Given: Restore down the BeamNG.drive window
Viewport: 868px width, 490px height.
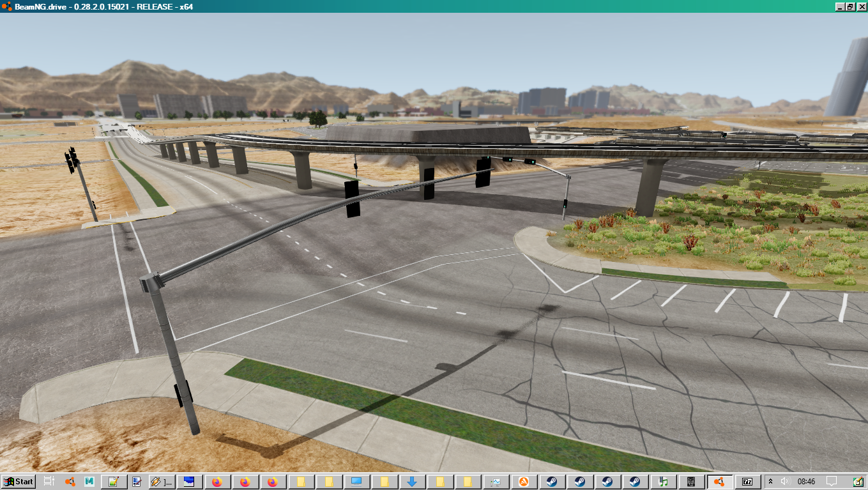Looking at the screenshot, I should click(849, 6).
